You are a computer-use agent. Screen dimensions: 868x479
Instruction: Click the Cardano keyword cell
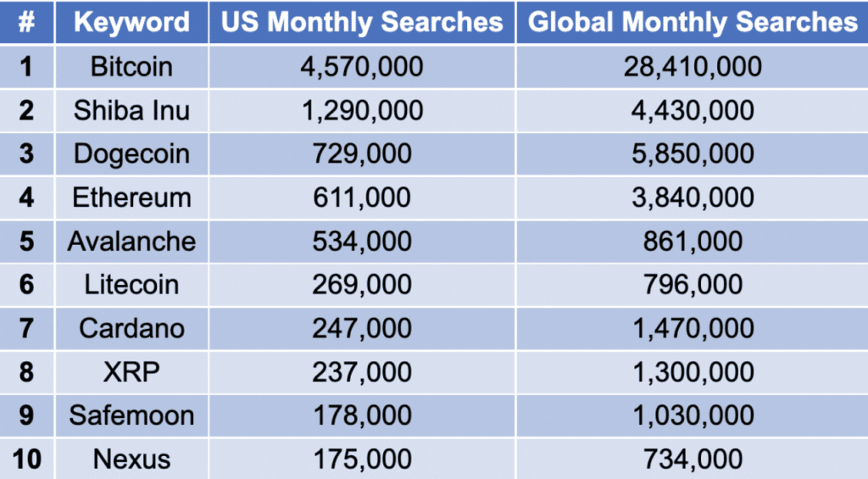[x=131, y=328]
